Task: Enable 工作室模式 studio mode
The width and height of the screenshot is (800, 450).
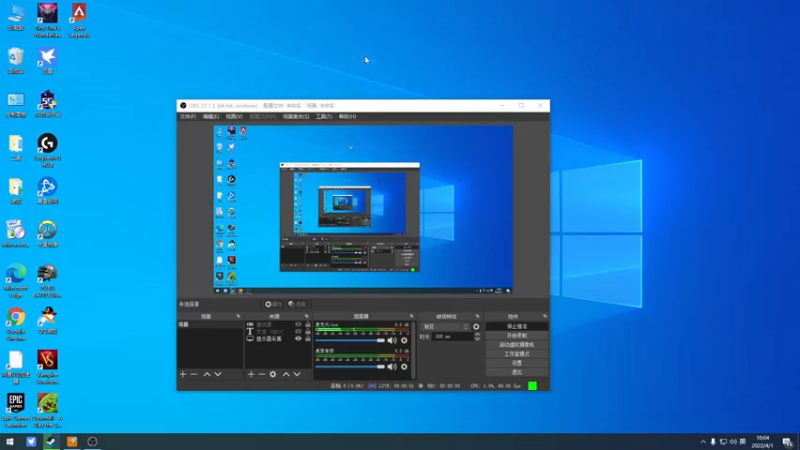Action: point(517,354)
